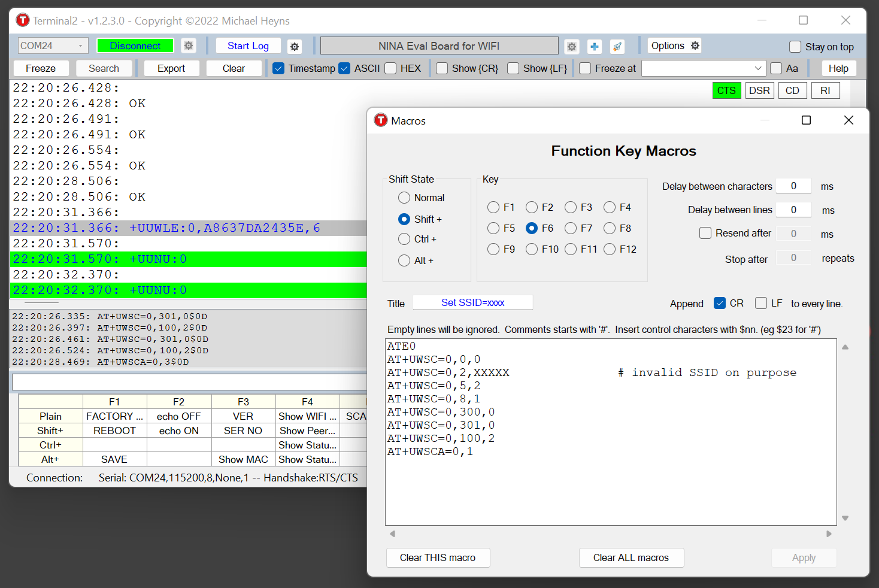Open logging settings via gear next to Start Log
This screenshot has height=588, width=879.
click(x=295, y=46)
